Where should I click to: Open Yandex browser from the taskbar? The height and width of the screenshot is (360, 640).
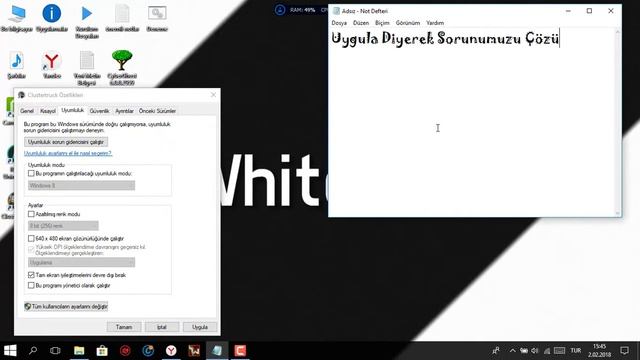[x=171, y=351]
